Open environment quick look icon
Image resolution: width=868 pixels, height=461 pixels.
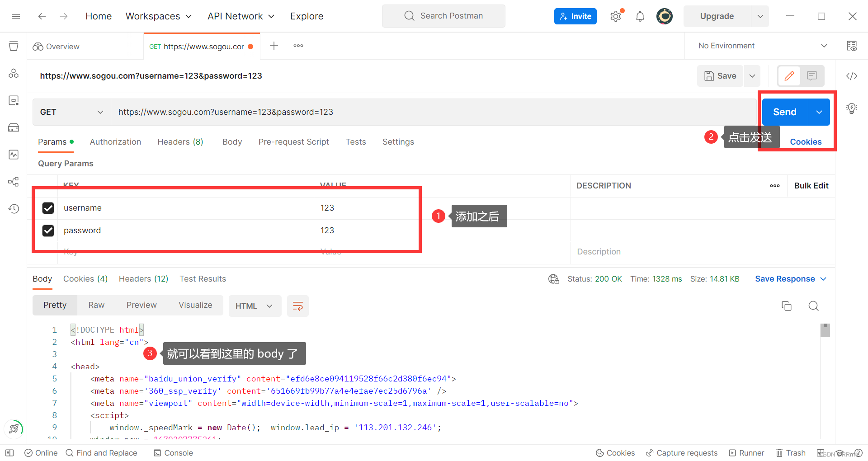coord(852,46)
